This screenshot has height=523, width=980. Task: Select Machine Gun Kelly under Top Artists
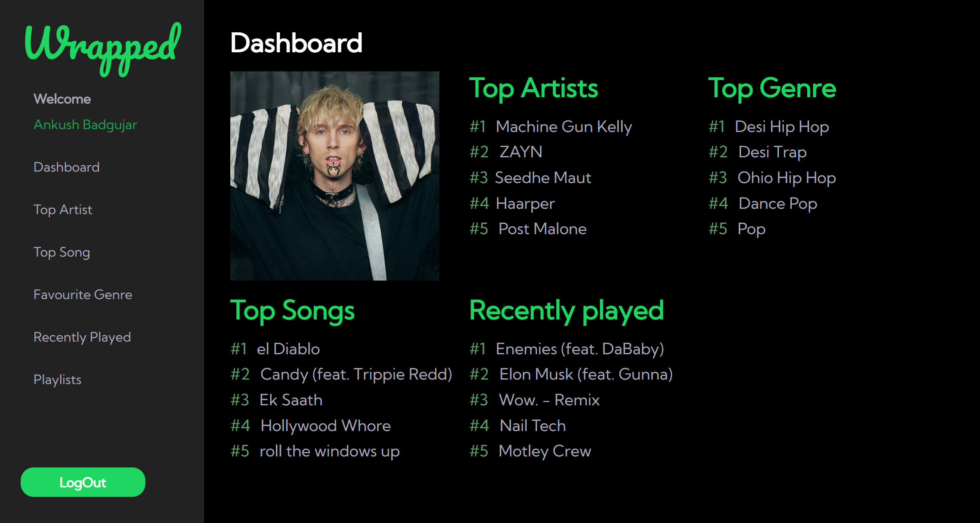click(563, 127)
